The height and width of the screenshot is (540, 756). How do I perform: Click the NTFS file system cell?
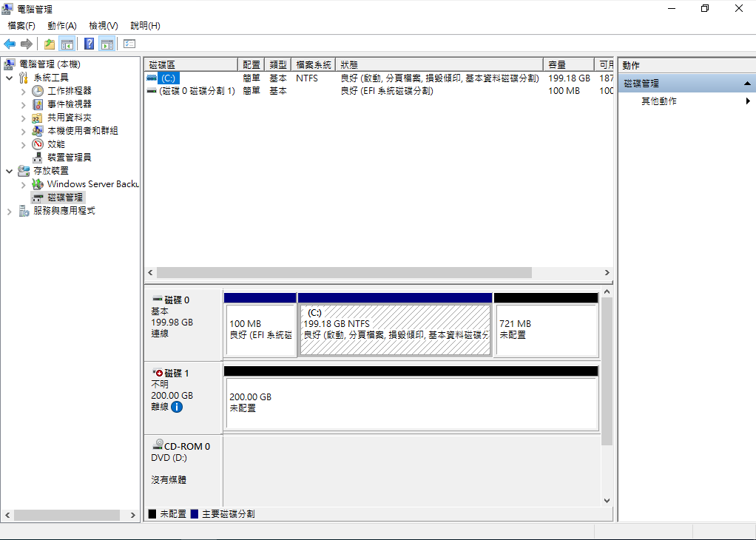pyautogui.click(x=307, y=78)
